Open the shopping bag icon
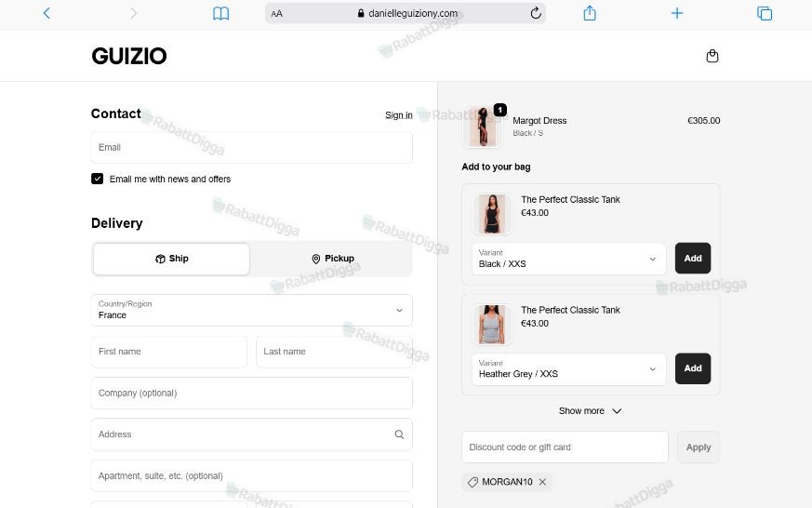This screenshot has width=812, height=508. (712, 56)
